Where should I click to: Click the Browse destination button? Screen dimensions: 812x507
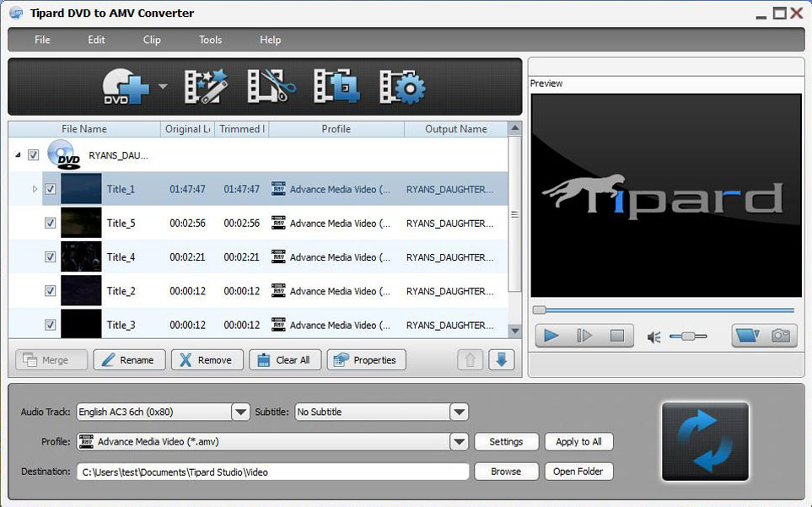click(x=506, y=472)
